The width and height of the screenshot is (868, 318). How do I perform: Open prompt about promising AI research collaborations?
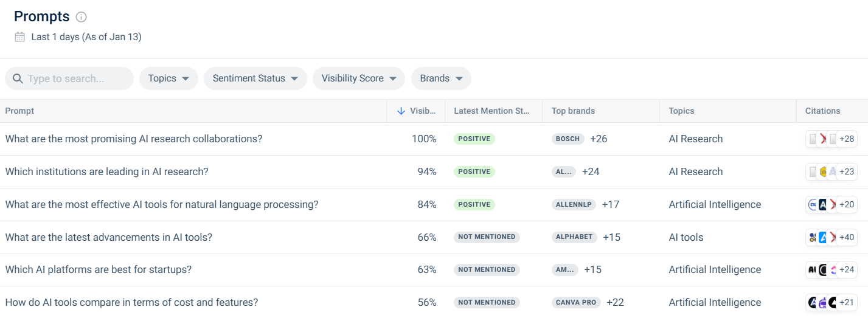pyautogui.click(x=134, y=139)
